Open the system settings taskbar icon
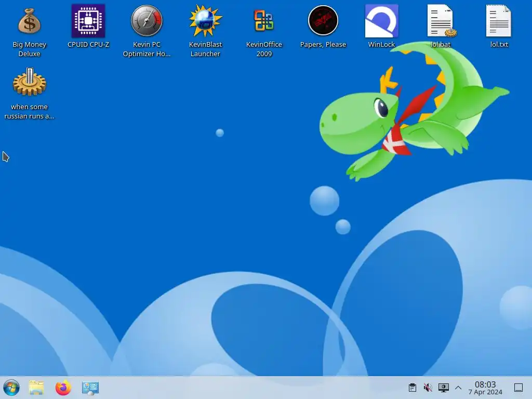This screenshot has width=532, height=399. coord(90,388)
